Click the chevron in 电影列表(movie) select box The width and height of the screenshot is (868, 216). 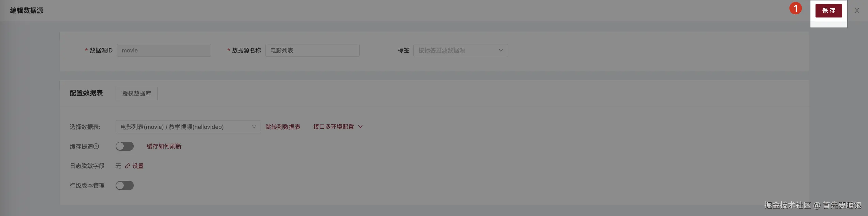coord(254,127)
